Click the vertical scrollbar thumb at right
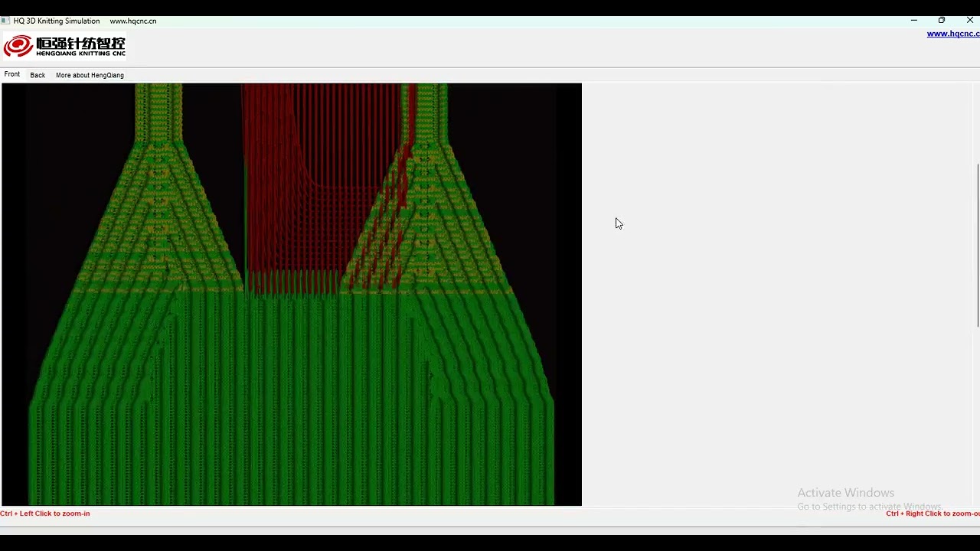Screen dimensions: 980x551 tap(978, 246)
